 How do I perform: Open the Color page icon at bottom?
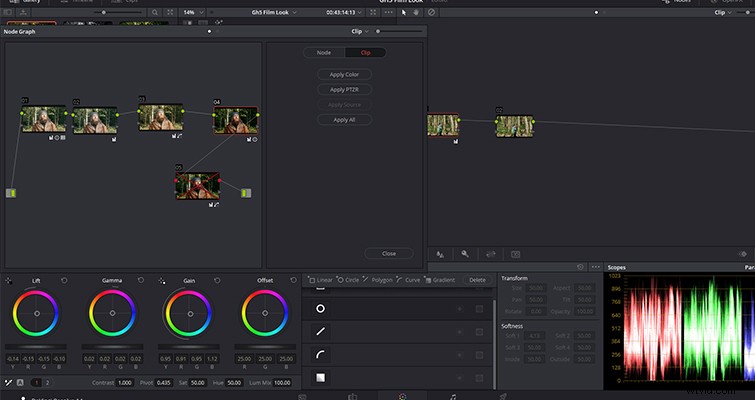(x=402, y=397)
